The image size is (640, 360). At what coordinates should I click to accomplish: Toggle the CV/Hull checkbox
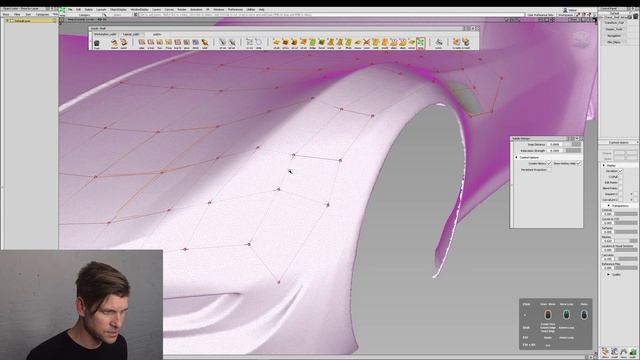620,177
